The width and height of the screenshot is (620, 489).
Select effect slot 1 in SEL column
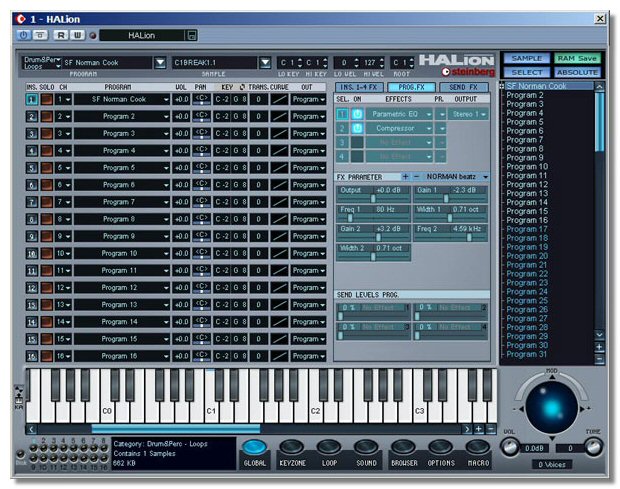342,114
